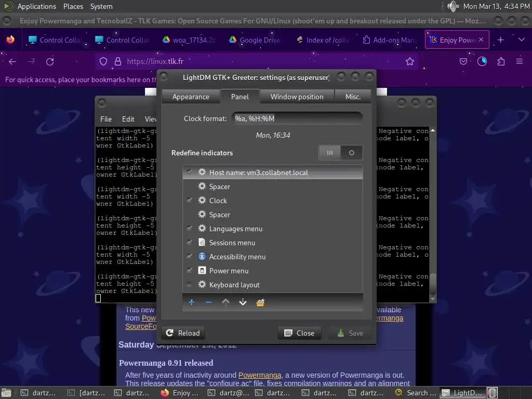The height and width of the screenshot is (399, 532).
Task: Open the Search taskbar entry
Action: 416,393
